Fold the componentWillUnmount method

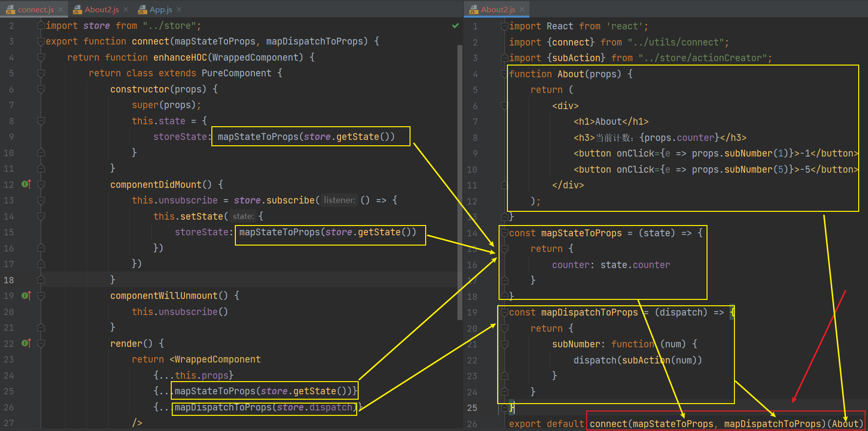click(x=41, y=295)
